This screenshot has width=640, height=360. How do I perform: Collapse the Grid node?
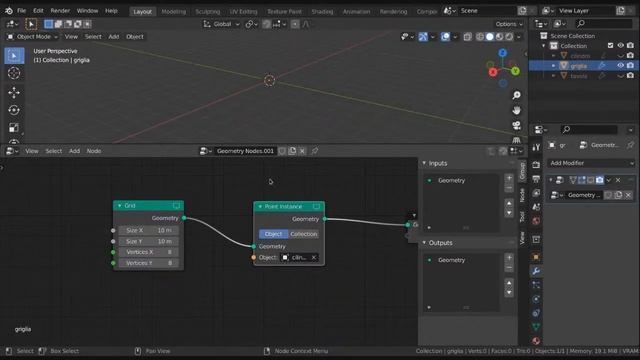point(120,206)
